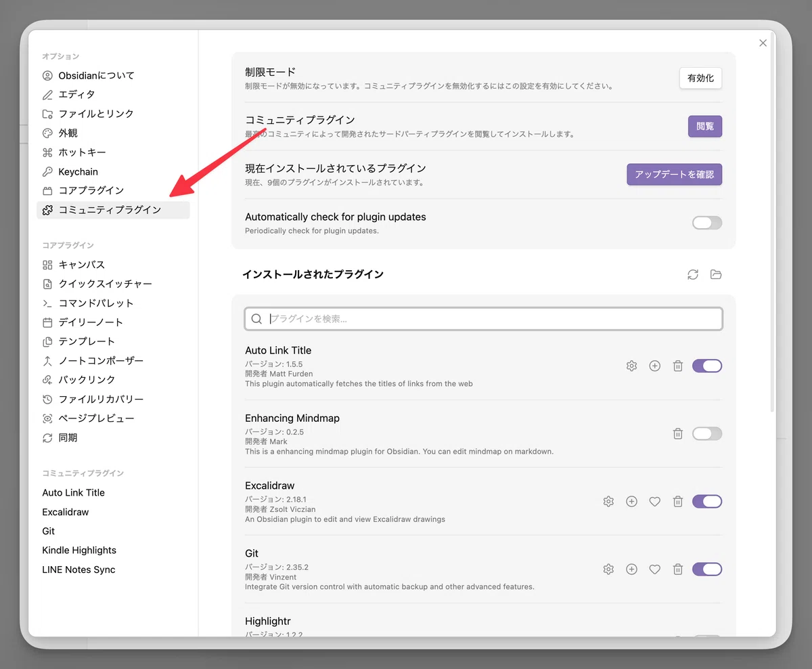
Task: Open Auto Link Title in sidebar
Action: point(113,493)
